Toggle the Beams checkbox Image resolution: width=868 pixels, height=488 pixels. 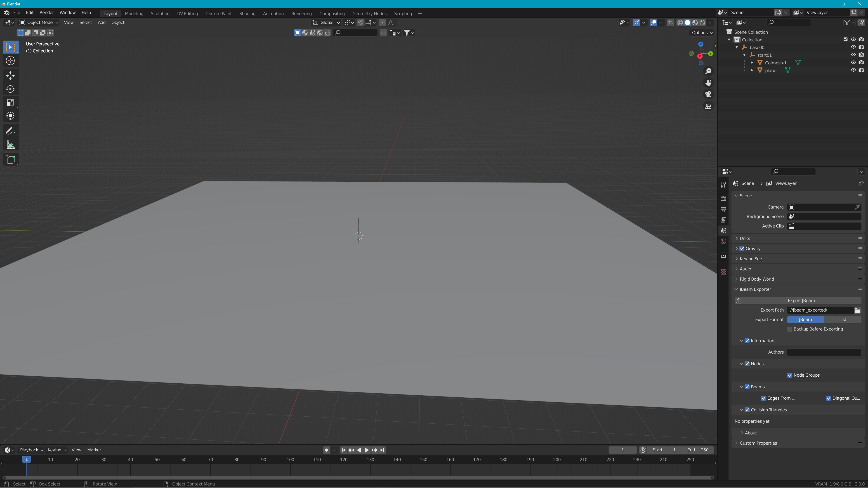pos(747,387)
